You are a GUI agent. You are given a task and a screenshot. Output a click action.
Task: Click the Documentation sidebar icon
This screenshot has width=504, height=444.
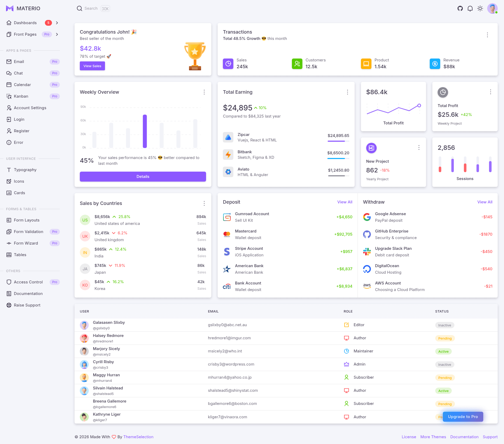point(9,294)
